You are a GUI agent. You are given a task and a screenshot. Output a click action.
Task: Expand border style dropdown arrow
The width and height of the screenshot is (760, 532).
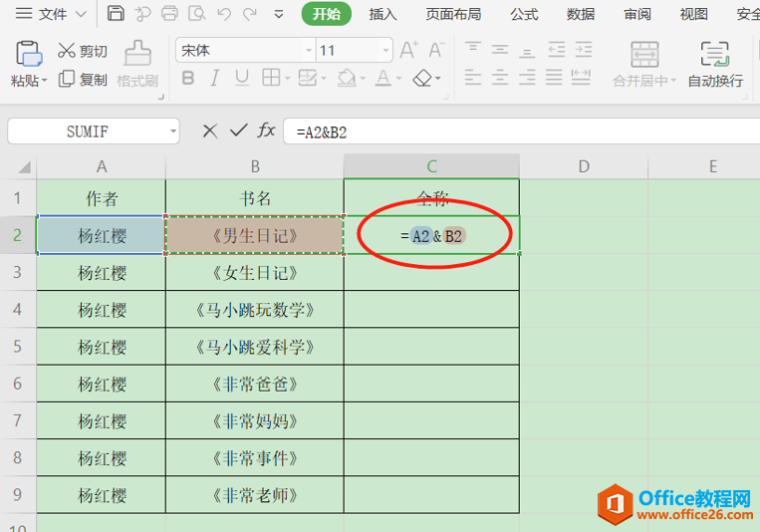pos(287,78)
